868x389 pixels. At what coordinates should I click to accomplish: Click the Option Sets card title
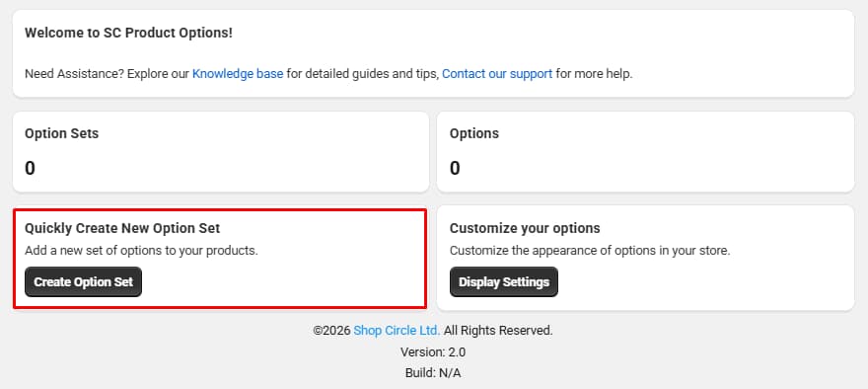pos(61,133)
